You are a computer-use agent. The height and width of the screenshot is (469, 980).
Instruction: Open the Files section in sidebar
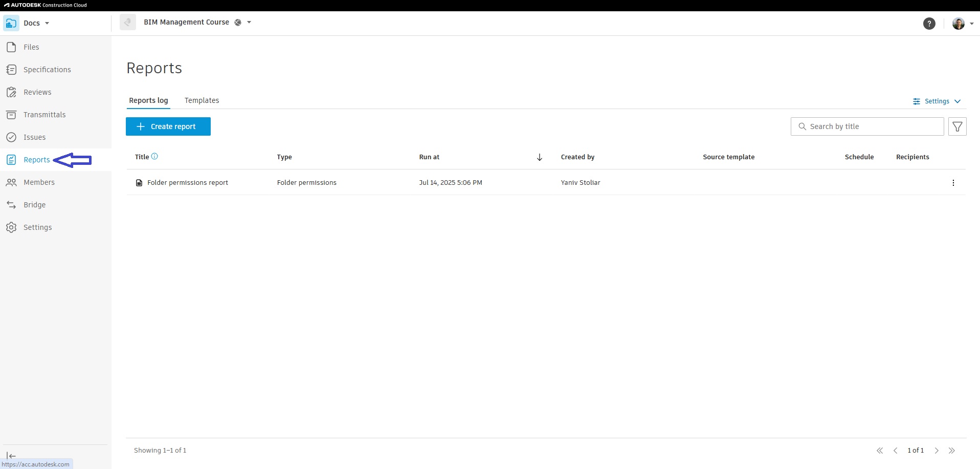tap(55, 47)
